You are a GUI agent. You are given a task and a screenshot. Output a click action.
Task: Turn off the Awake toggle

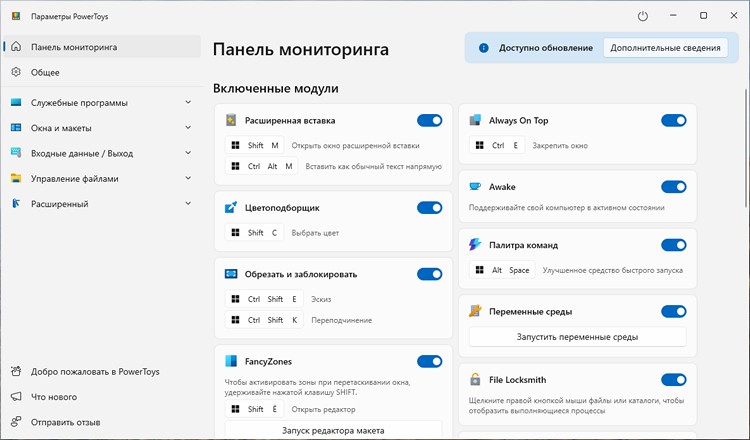(673, 187)
